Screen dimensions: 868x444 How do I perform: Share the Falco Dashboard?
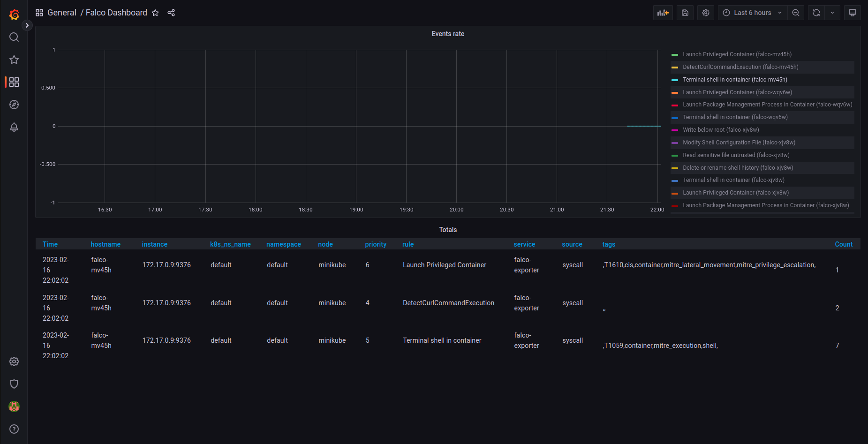click(171, 13)
